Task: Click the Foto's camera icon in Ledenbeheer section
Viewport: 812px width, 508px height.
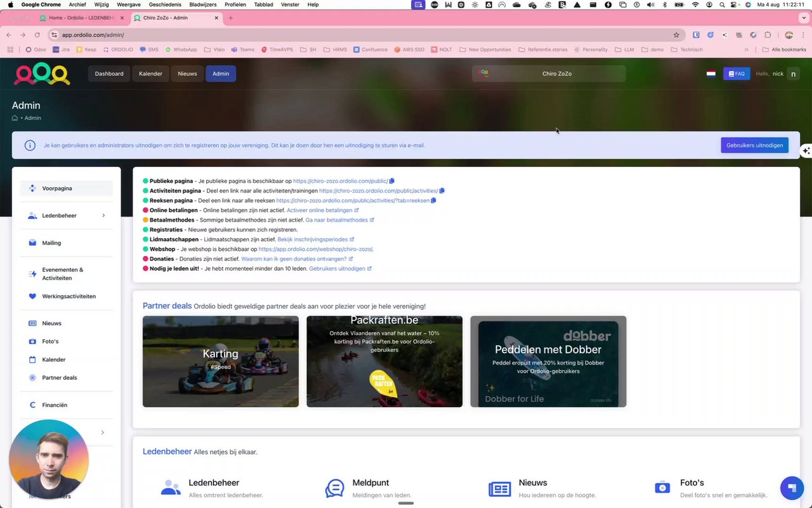Action: pyautogui.click(x=662, y=488)
